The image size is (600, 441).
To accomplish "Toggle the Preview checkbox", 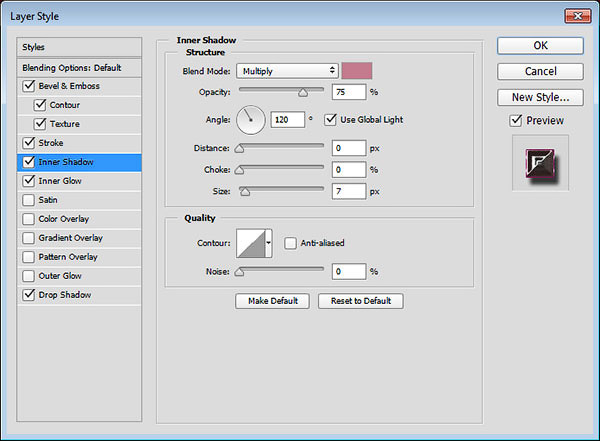I will (516, 121).
